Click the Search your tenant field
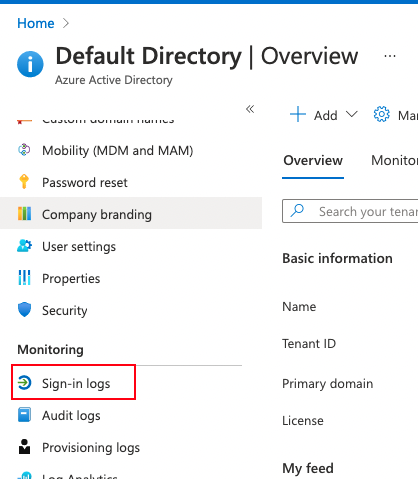This screenshot has height=479, width=418. tap(350, 211)
